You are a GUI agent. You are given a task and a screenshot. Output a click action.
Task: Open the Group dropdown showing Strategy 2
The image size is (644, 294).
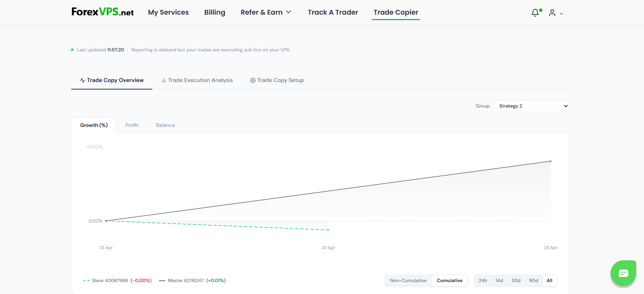point(531,106)
